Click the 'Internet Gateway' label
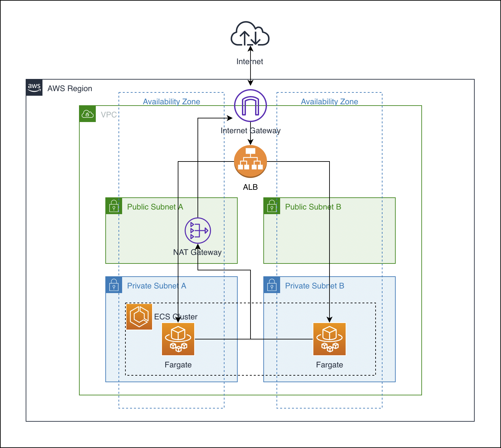 (250, 131)
